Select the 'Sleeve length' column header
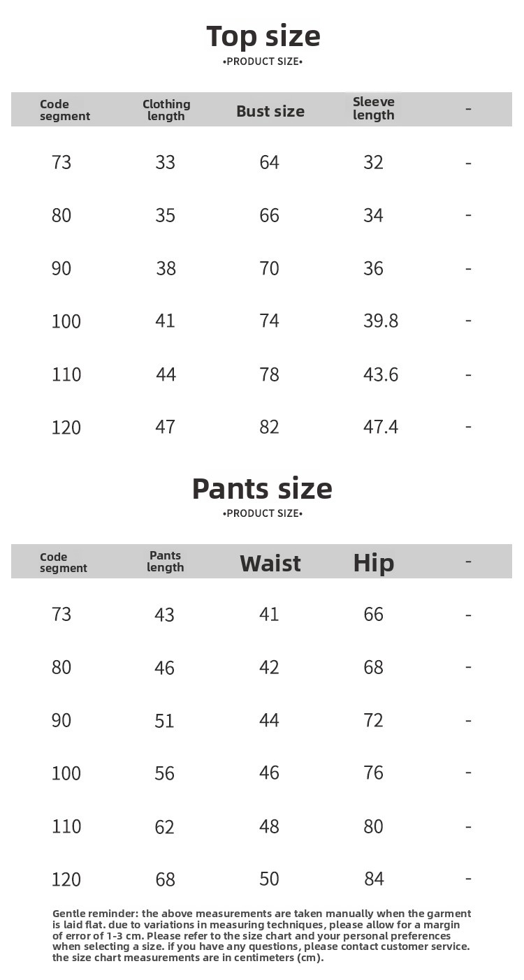 (373, 108)
